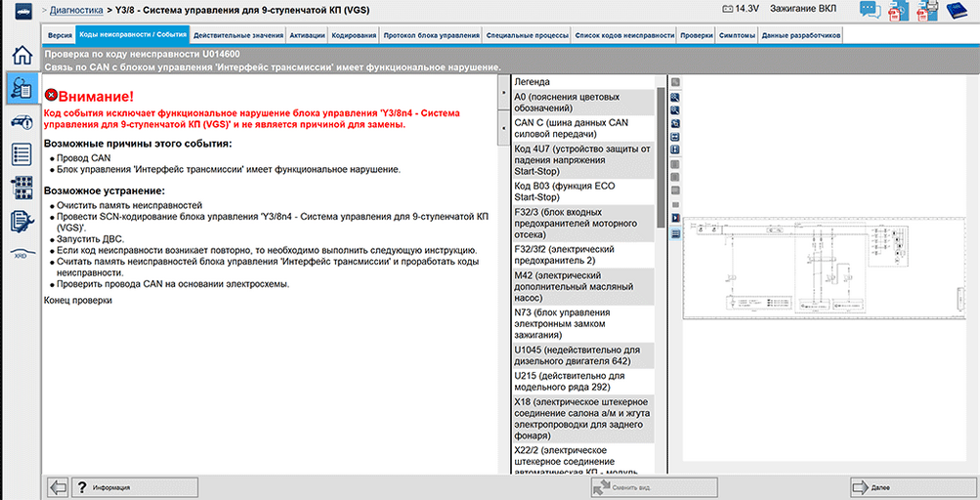The width and height of the screenshot is (980, 500).
Task: Fit wiring diagram to width icon
Action: click(675, 137)
